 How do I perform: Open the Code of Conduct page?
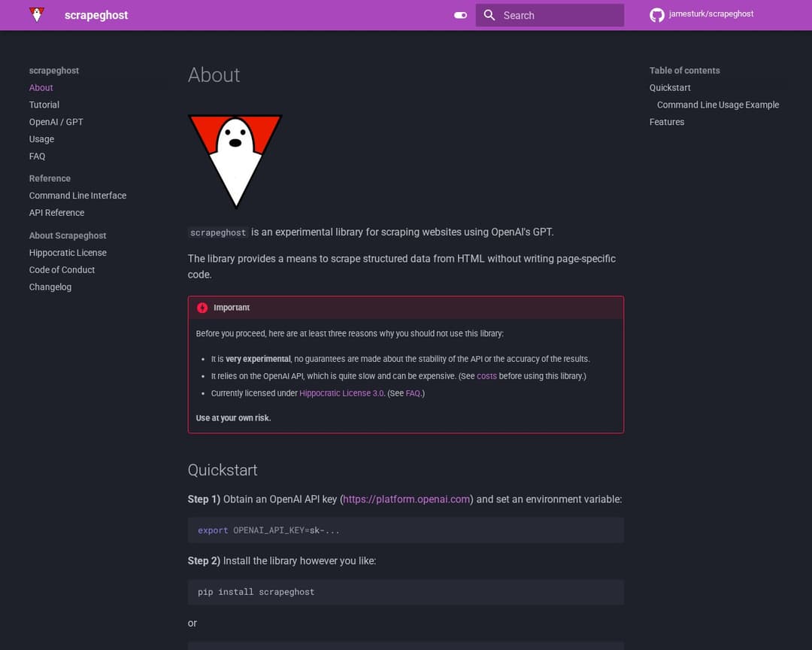[62, 269]
